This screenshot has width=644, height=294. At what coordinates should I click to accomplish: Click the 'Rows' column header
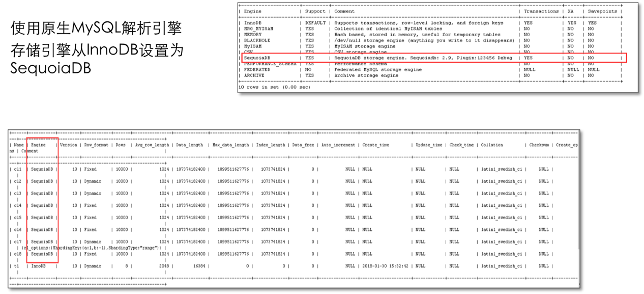pos(120,145)
